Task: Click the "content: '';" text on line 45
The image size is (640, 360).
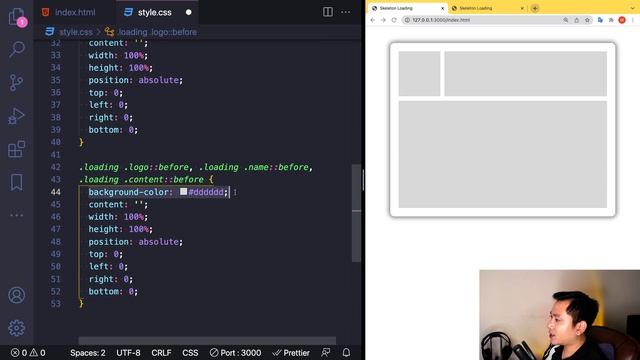Action: tap(118, 204)
